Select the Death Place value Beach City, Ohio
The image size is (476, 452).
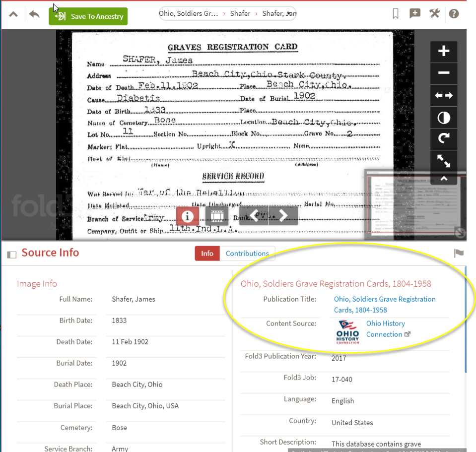(137, 385)
